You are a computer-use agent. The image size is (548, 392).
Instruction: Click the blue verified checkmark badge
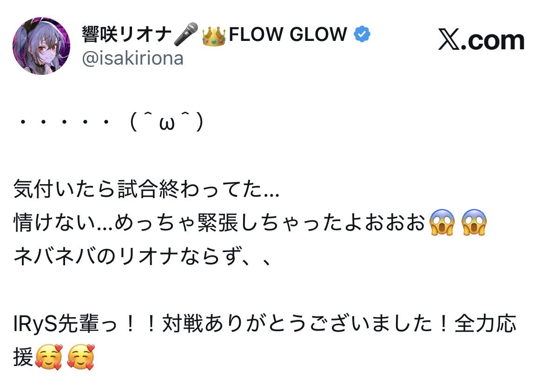coord(362,34)
